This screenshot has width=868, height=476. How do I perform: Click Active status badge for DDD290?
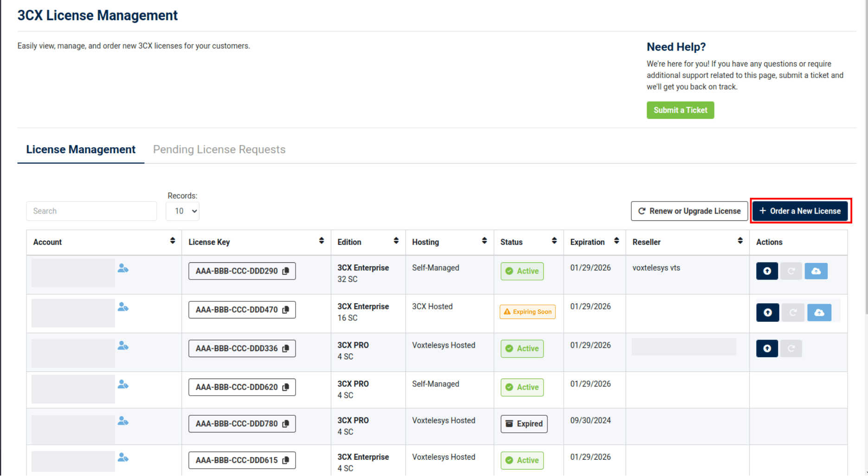point(522,271)
